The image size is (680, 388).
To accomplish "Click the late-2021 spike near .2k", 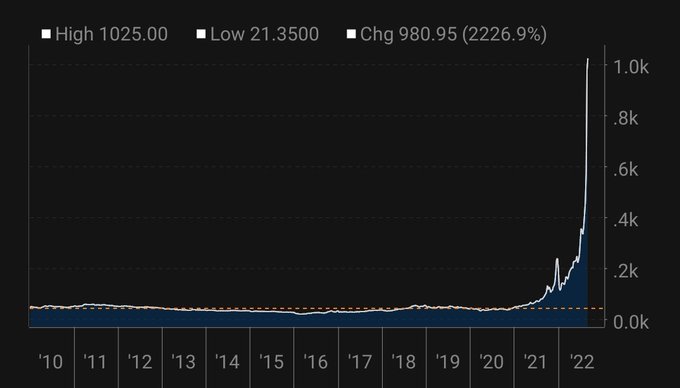I will [557, 260].
